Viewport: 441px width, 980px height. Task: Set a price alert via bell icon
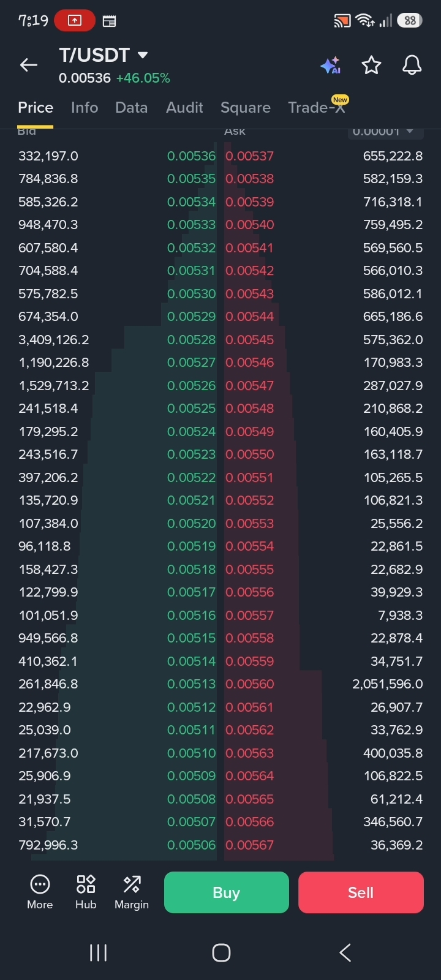pos(412,65)
